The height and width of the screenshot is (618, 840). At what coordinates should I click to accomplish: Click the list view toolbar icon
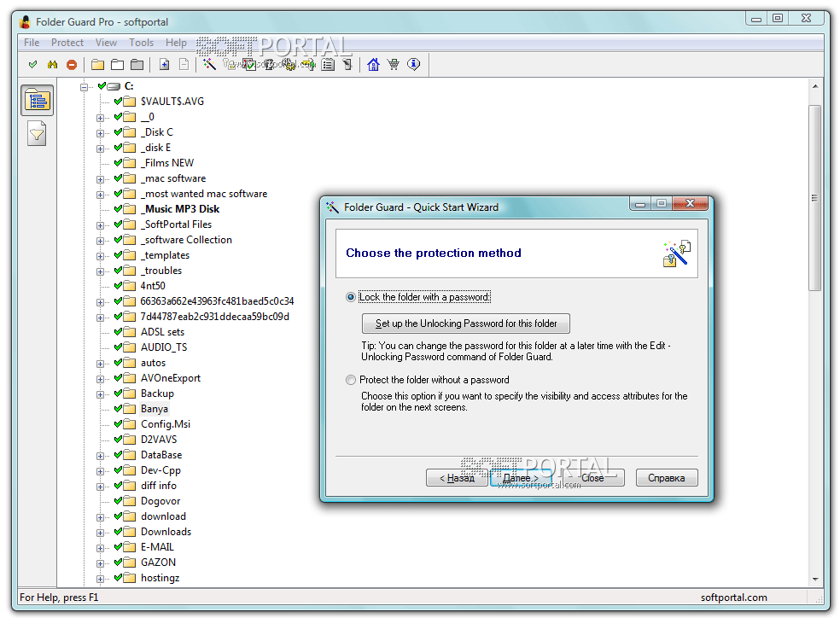point(328,65)
